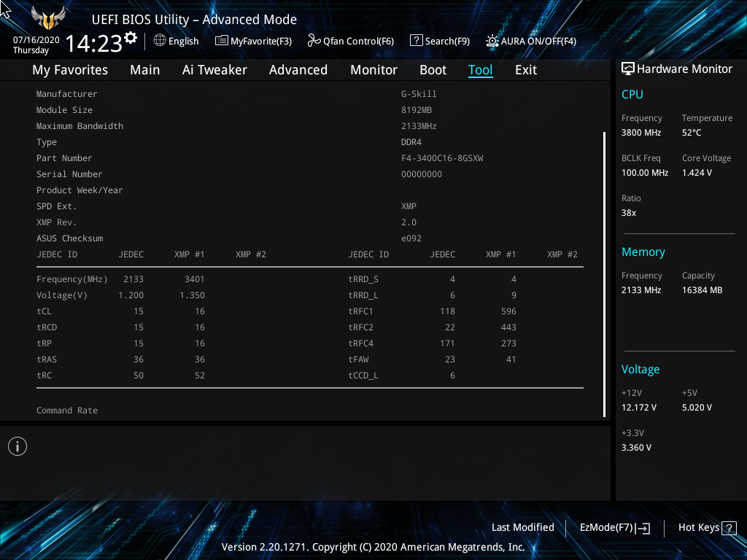
Task: Click the TUF logo emblem
Action: (48, 17)
